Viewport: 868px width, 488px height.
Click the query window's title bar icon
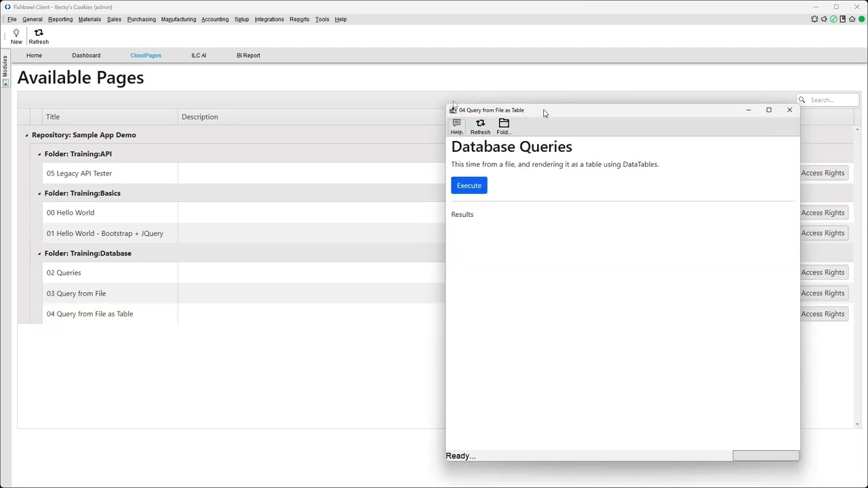click(453, 110)
